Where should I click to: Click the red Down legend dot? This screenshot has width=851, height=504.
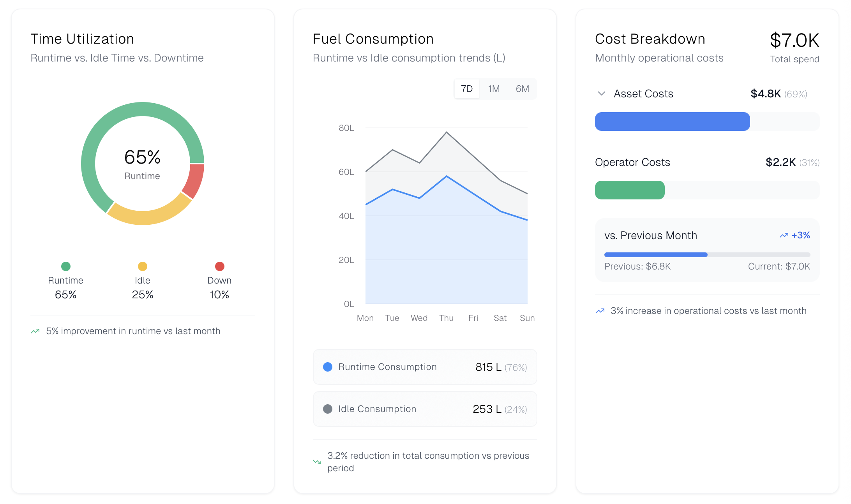(x=220, y=266)
